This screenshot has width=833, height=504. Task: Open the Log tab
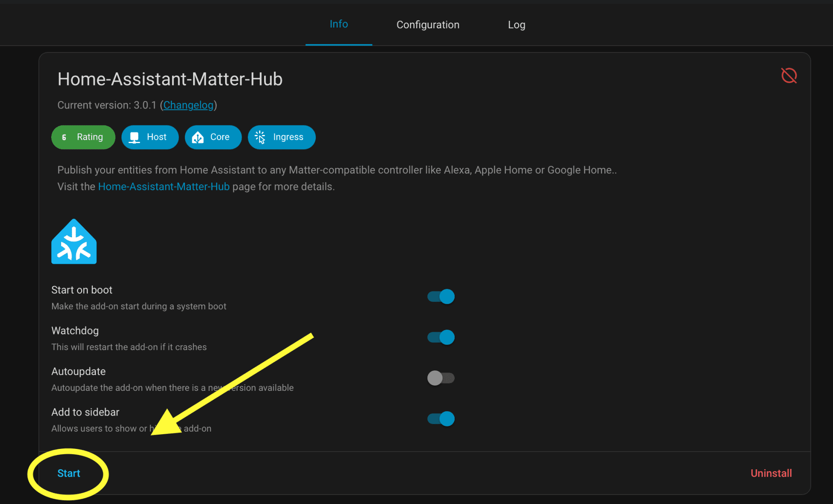(516, 25)
